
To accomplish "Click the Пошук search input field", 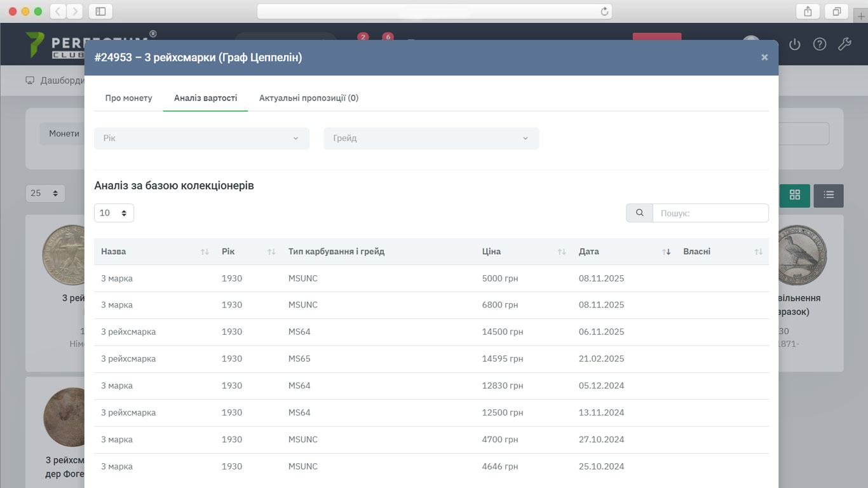I will [x=710, y=213].
